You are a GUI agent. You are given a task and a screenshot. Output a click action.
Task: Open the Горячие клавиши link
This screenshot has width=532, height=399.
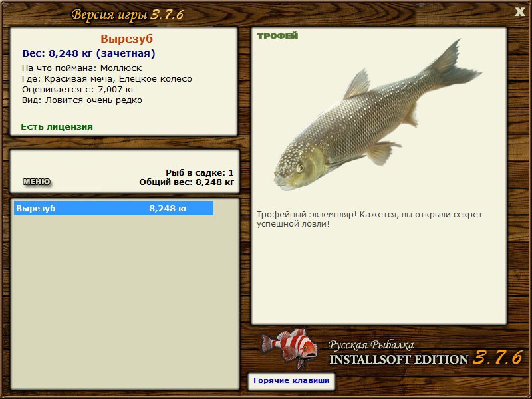pyautogui.click(x=291, y=380)
